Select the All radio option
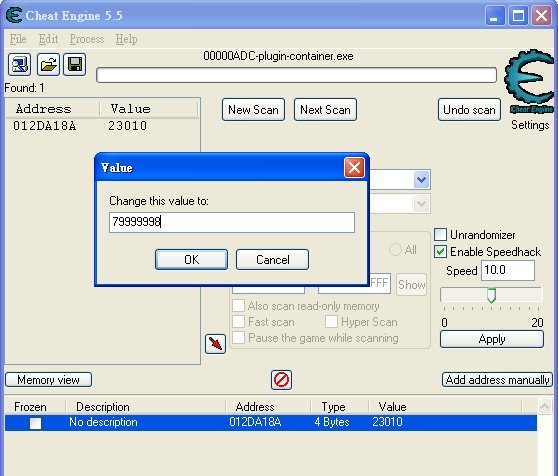Screen dimensions: 558x476 click(x=395, y=249)
